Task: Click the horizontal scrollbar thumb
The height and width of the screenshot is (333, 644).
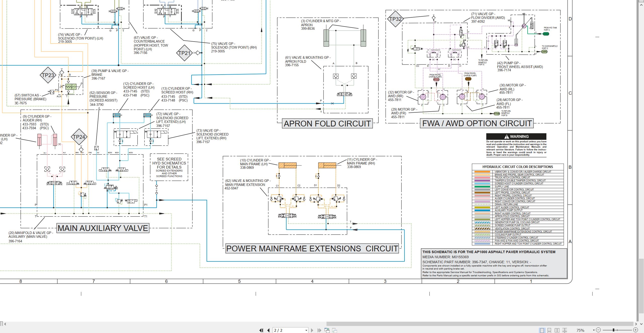Action: click(x=480, y=324)
